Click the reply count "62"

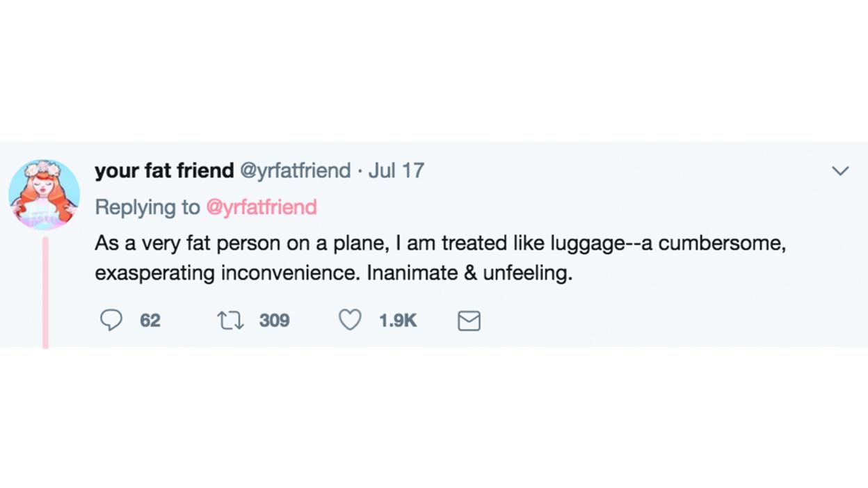[x=150, y=320]
